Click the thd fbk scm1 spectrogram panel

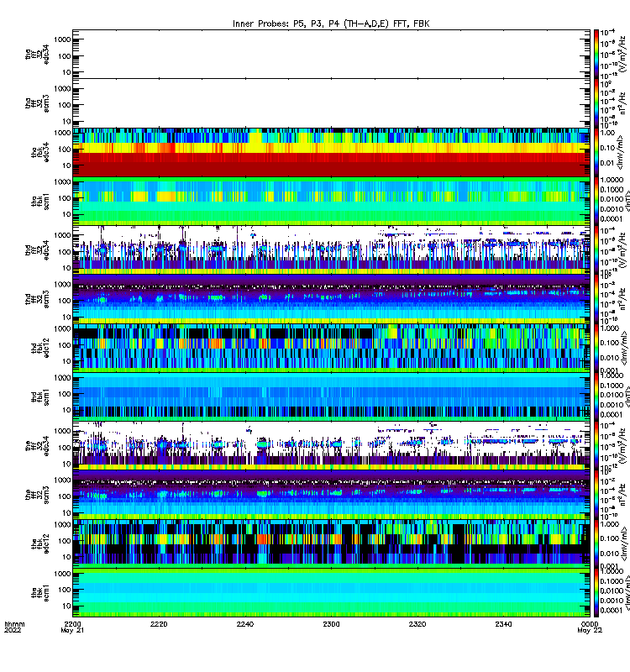(331, 396)
